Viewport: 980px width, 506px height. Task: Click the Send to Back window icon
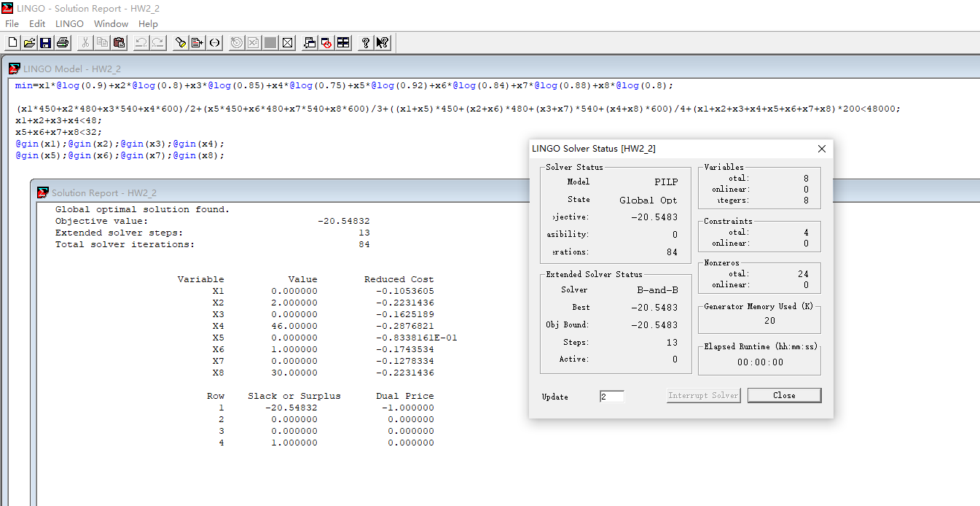[310, 43]
